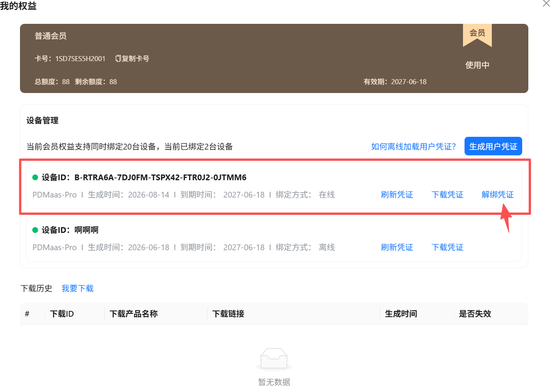
Task: Copy card number via 复制卡号
Action: click(132, 58)
